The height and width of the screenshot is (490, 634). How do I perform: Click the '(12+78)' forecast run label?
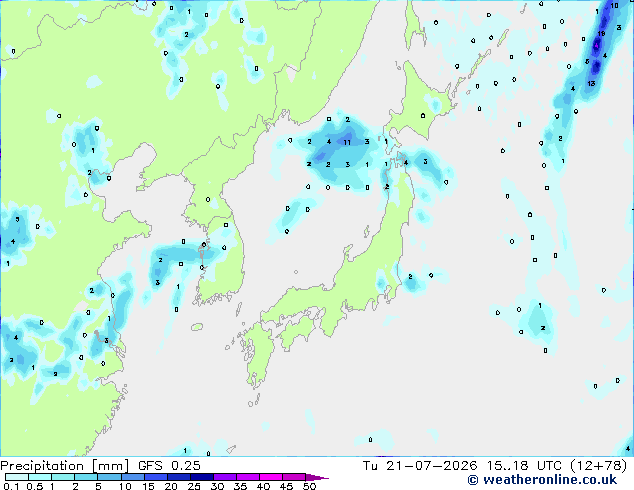(x=598, y=466)
